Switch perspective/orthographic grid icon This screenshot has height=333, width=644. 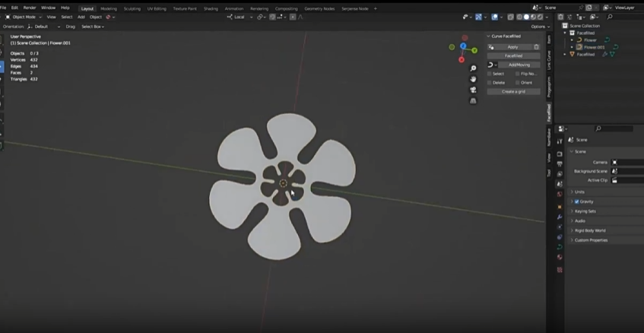pyautogui.click(x=473, y=100)
